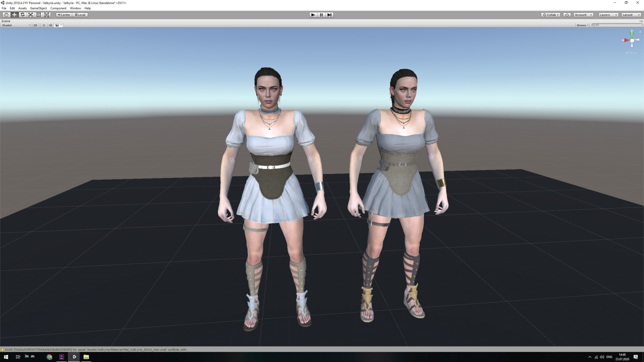Screen dimensions: 644x362
Task: Select the Scale tool
Action: coord(31,15)
